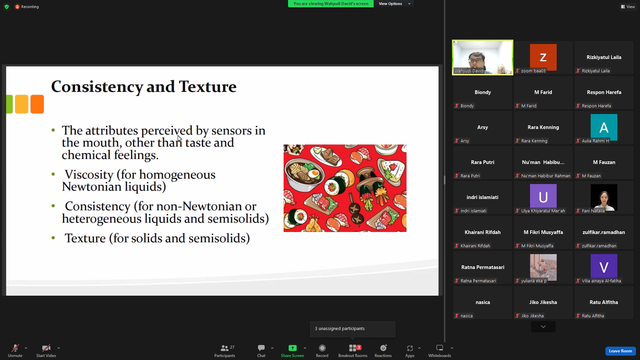Screen dimensions: 640x360
Task: Click the green encryption shield icon
Action: point(7,7)
